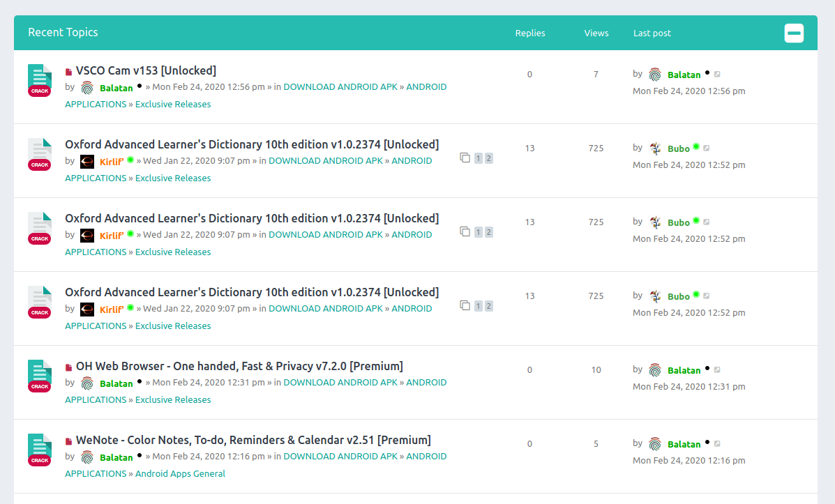Click view latest post icon in OH Web Browser row
This screenshot has width=835, height=504.
point(717,369)
